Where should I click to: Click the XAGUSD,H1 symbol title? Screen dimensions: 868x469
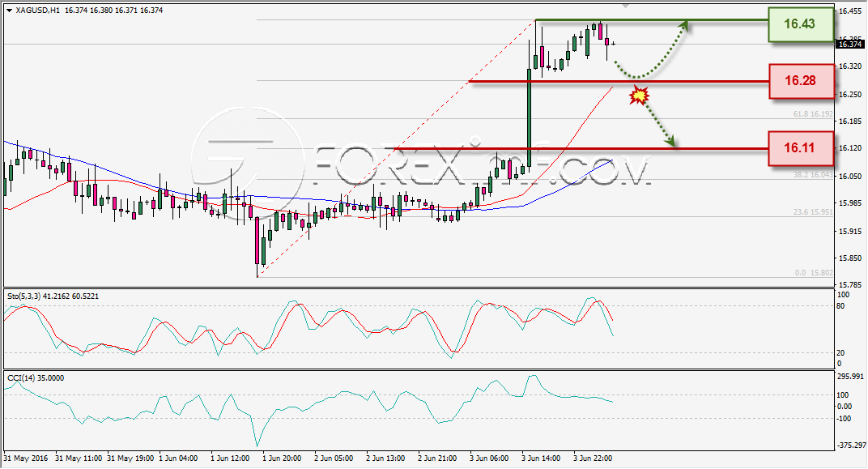click(x=38, y=10)
